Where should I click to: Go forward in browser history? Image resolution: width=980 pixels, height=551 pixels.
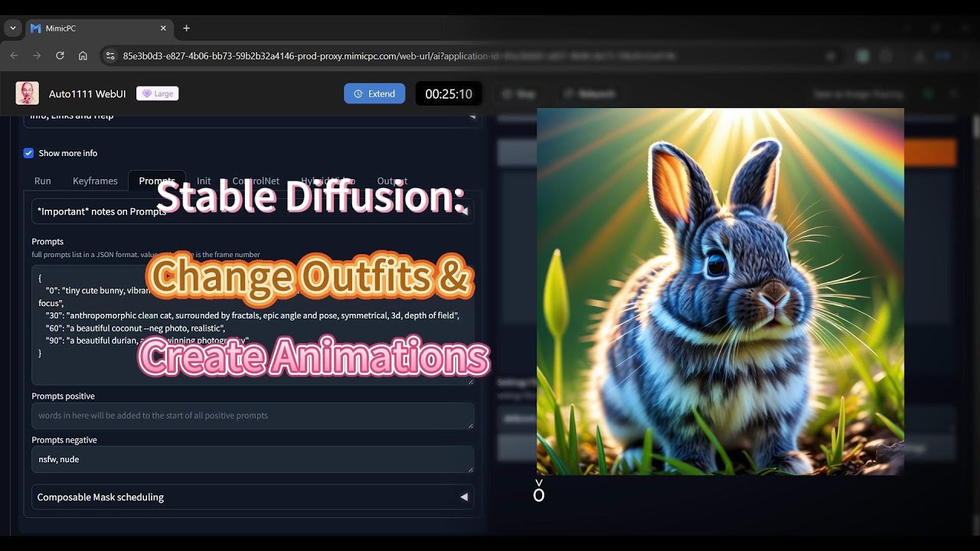coord(37,56)
